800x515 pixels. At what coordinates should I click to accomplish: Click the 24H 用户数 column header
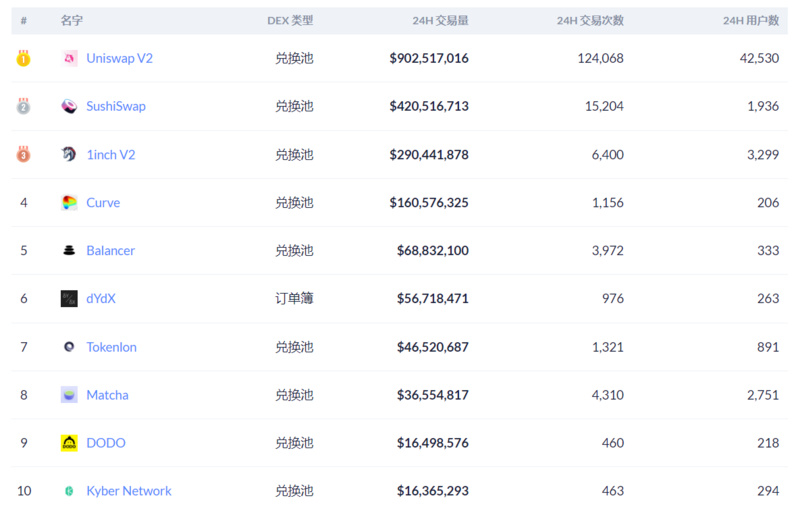pos(751,20)
